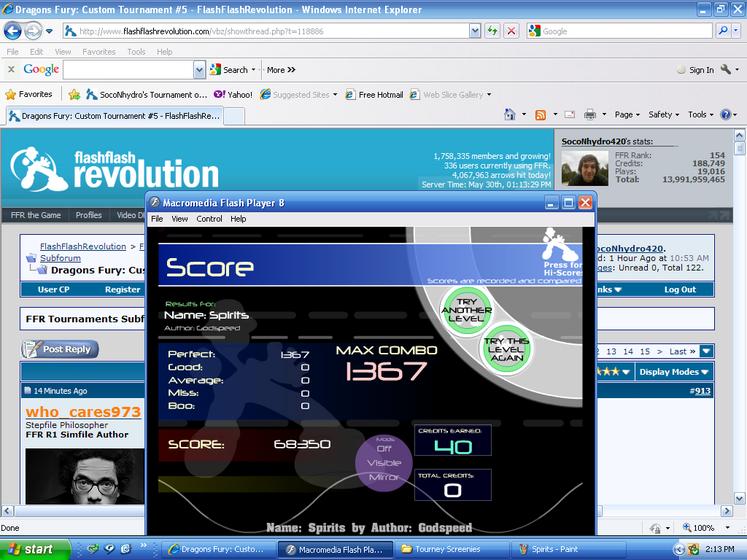Image resolution: width=747 pixels, height=560 pixels.
Task: Click the RSS feeds icon
Action: (x=540, y=114)
